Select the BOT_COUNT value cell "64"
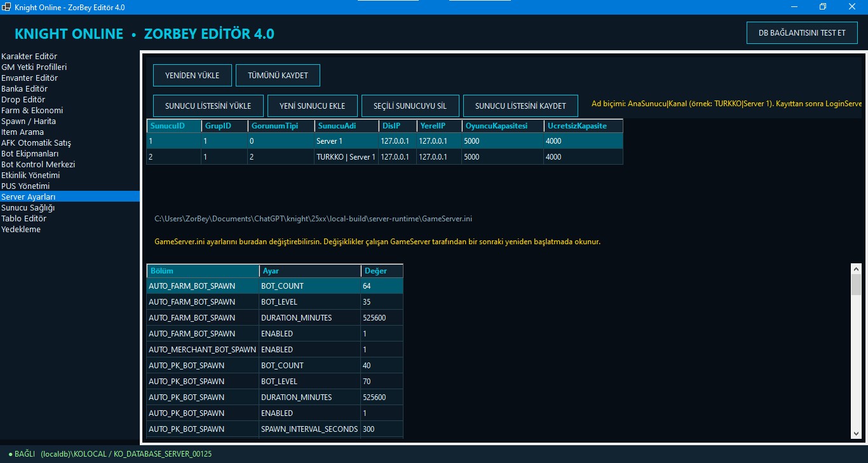 [382, 286]
